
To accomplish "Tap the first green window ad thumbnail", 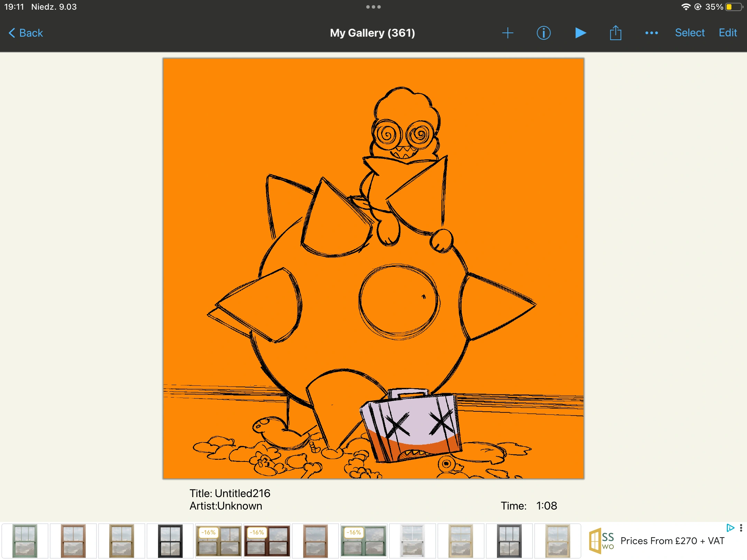I will click(x=25, y=541).
